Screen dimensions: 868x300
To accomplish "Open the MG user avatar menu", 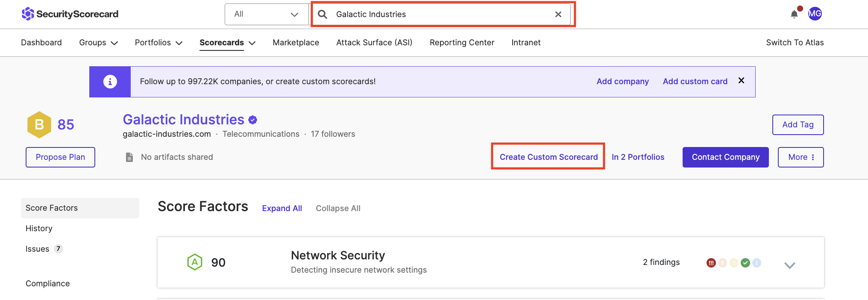I will 815,14.
